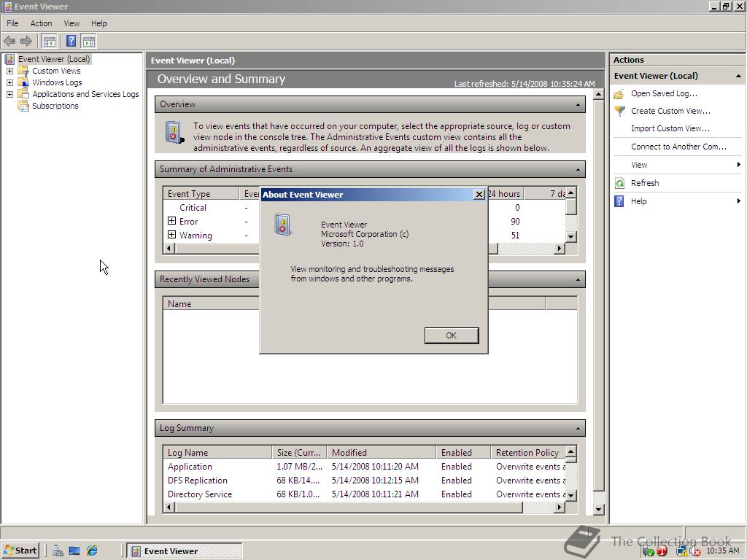Select the DFS Replication log row
This screenshot has width=747, height=560.
[x=364, y=481]
